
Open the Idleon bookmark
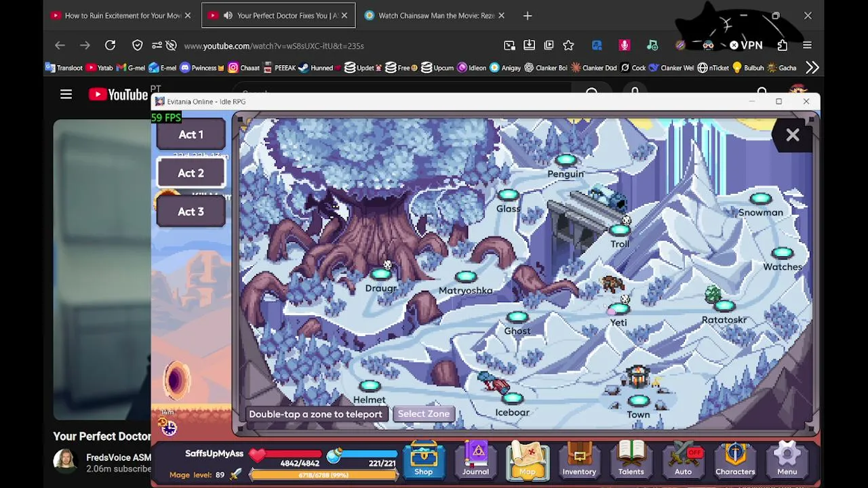(x=472, y=68)
